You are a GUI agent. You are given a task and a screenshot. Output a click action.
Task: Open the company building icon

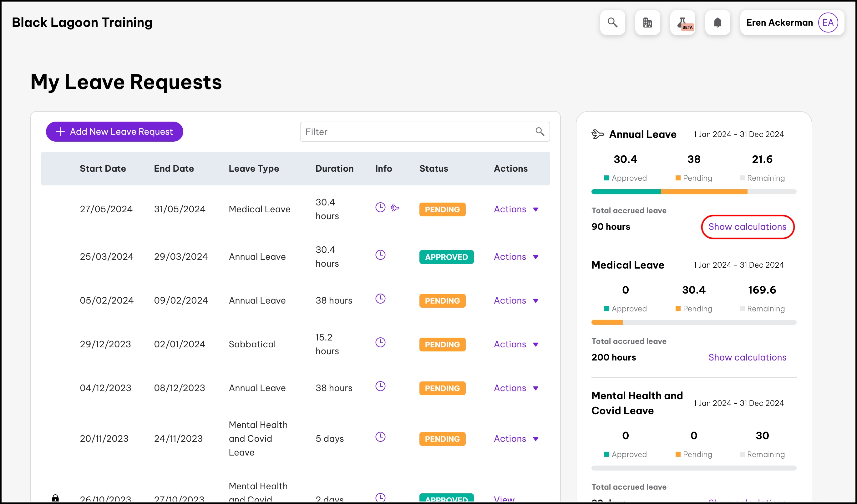647,23
